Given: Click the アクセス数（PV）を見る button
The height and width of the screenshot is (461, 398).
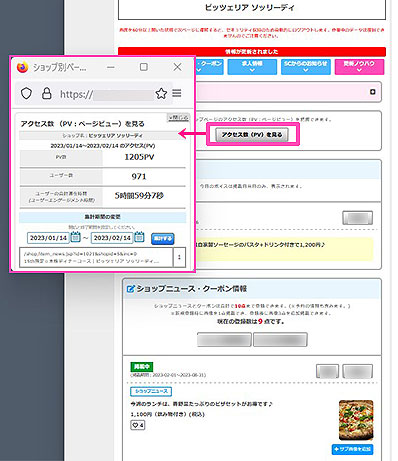Looking at the screenshot, I should coord(252,135).
